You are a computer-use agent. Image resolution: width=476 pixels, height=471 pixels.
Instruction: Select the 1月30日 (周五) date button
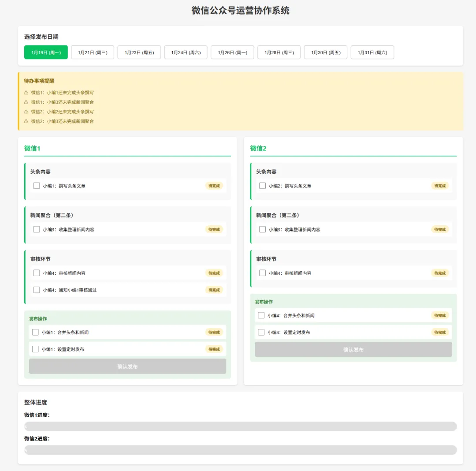coord(326,52)
